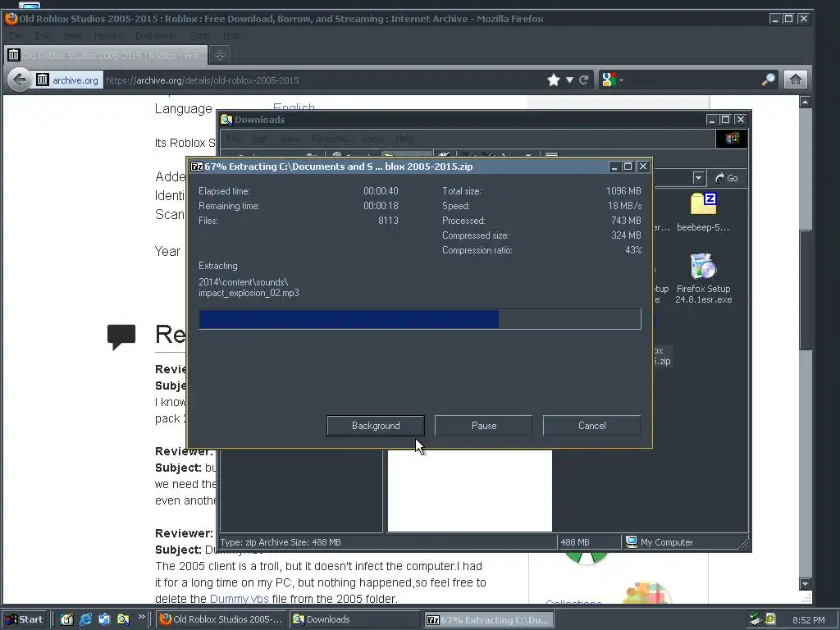Switch to Old Roblox Studios taskbar button
840x630 pixels.
pos(221,619)
